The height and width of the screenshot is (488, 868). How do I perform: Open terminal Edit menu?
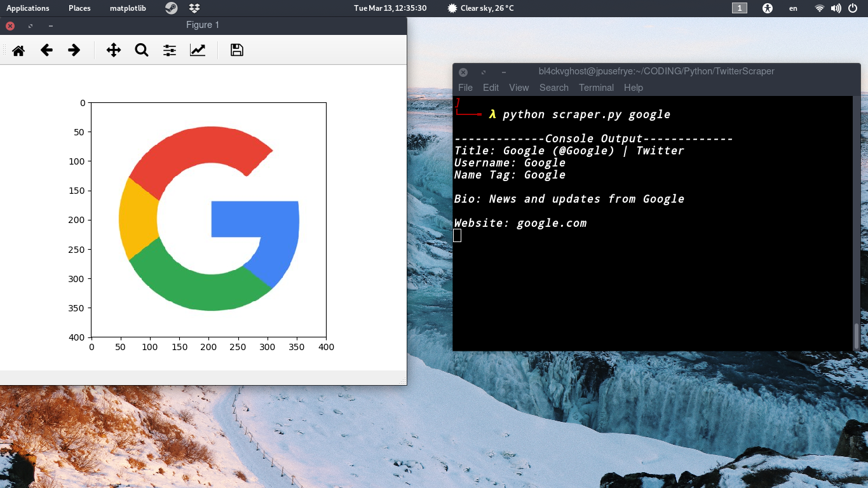491,88
